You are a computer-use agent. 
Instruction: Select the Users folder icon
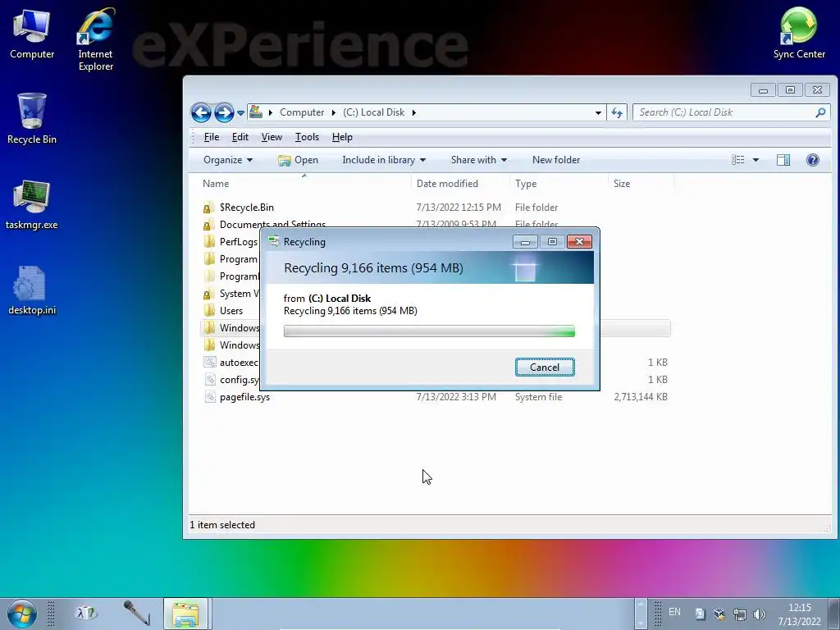pos(209,311)
